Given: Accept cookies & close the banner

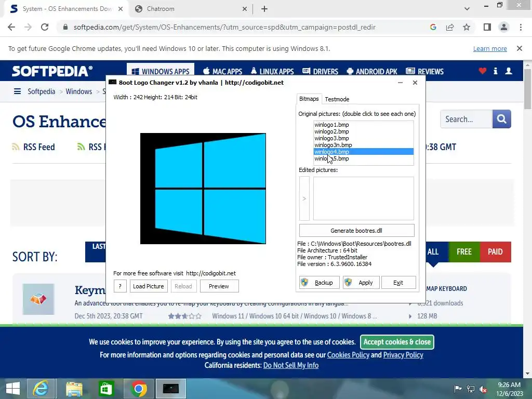Looking at the screenshot, I should click(397, 342).
